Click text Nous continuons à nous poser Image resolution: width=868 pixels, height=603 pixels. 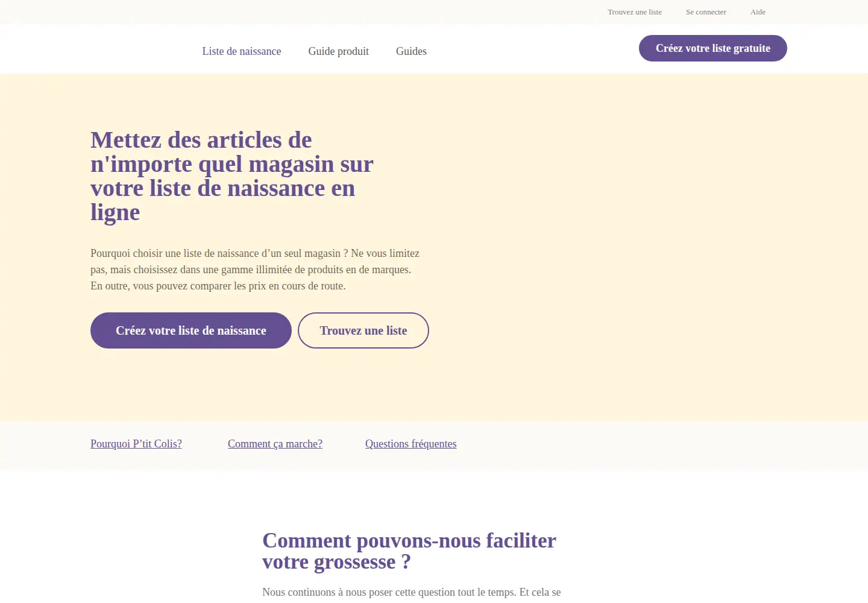click(x=412, y=592)
